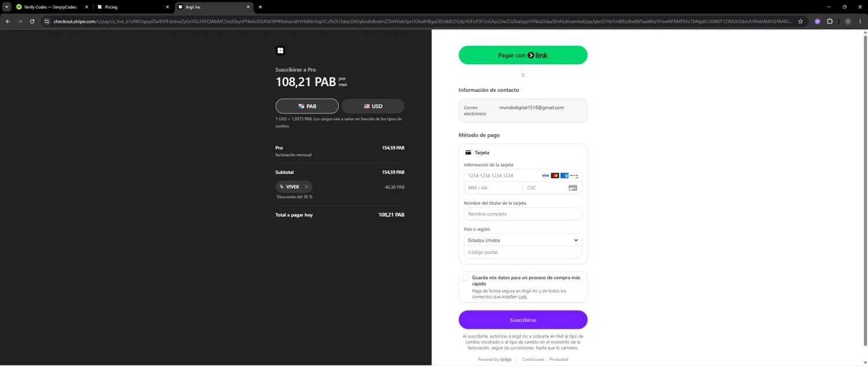868x366 pixels.
Task: Click the tag icon in the VIVEK coupon chip
Action: pos(282,187)
